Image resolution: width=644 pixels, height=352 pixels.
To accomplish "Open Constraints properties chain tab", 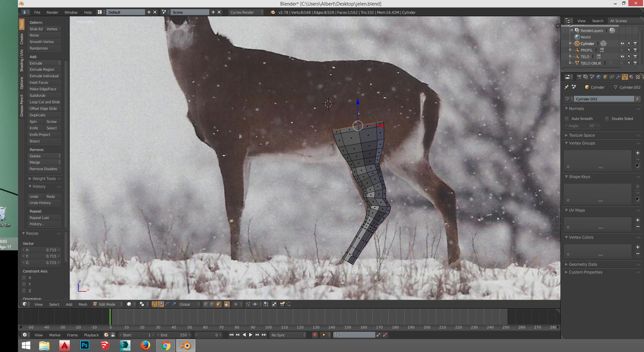I will coord(612,77).
